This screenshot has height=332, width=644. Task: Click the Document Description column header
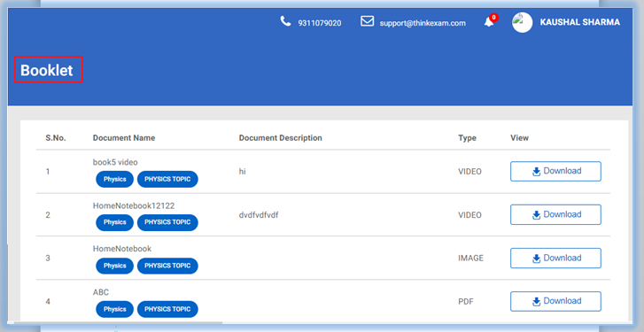[281, 138]
